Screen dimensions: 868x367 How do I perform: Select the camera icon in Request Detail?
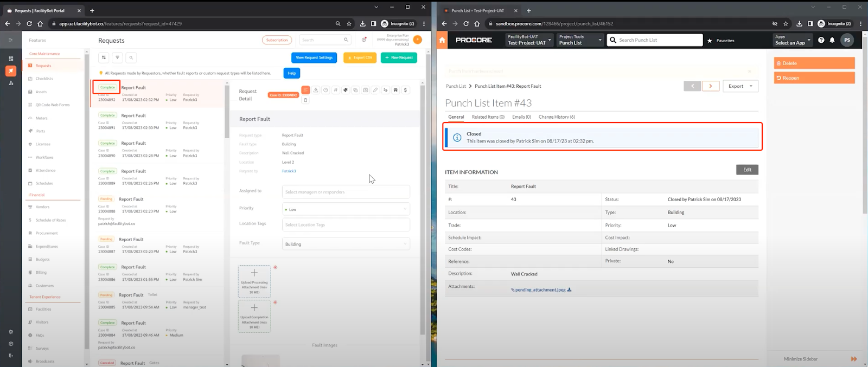[x=366, y=90]
